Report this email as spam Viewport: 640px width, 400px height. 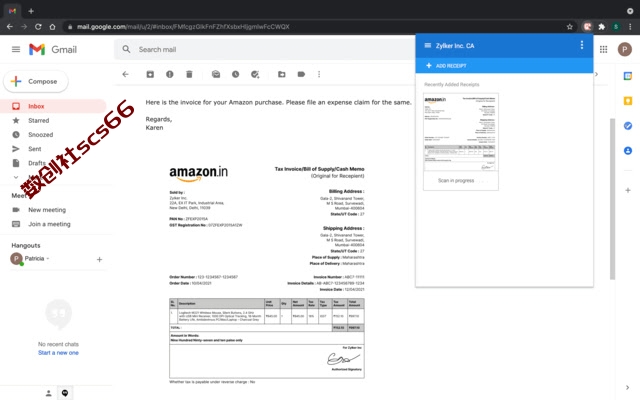click(x=170, y=74)
